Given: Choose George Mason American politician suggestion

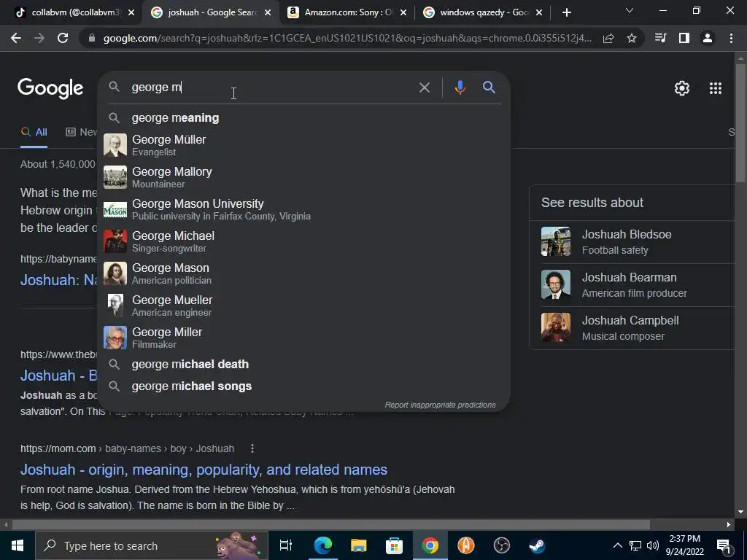Looking at the screenshot, I should click(x=304, y=273).
